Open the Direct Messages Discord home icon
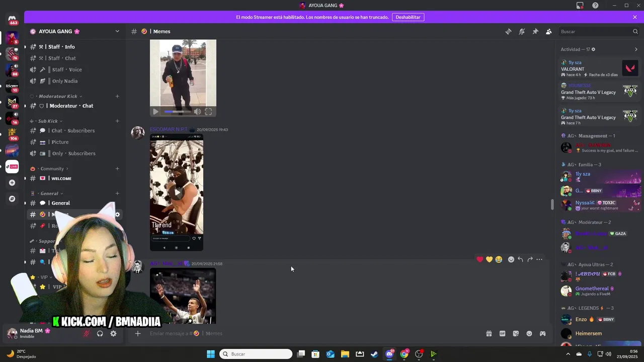 pos(12,20)
